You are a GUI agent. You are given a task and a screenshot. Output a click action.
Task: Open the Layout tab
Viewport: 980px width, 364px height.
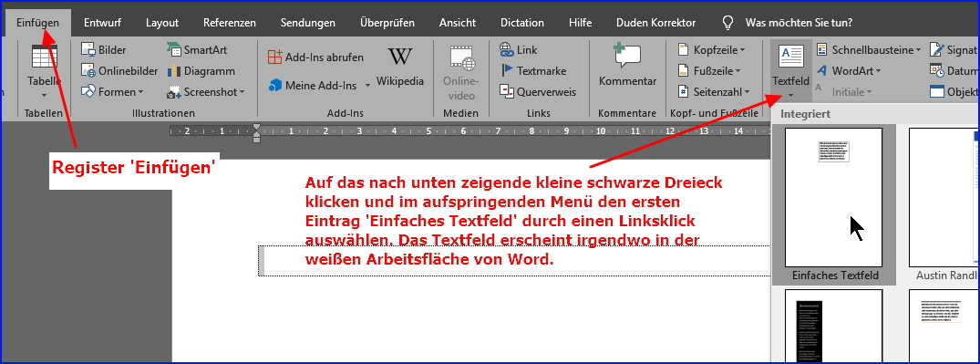pyautogui.click(x=162, y=23)
